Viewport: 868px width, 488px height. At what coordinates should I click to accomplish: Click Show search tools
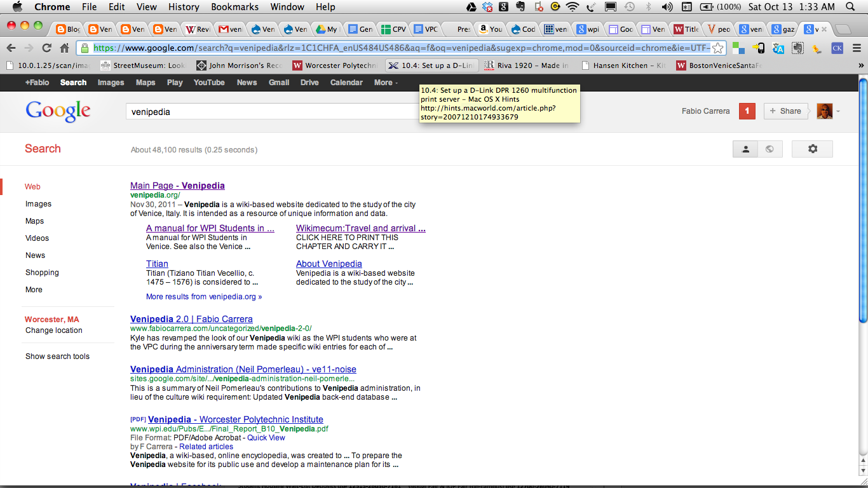tap(57, 356)
